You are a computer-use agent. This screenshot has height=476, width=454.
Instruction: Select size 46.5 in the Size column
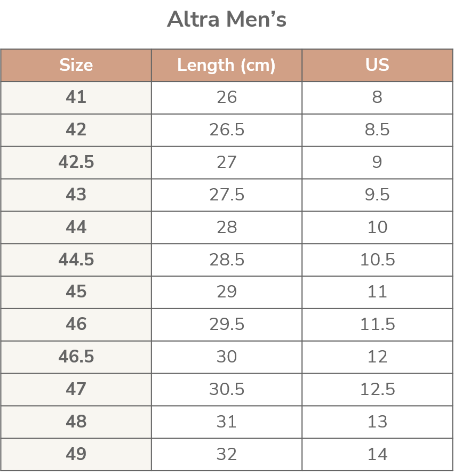pyautogui.click(x=76, y=357)
